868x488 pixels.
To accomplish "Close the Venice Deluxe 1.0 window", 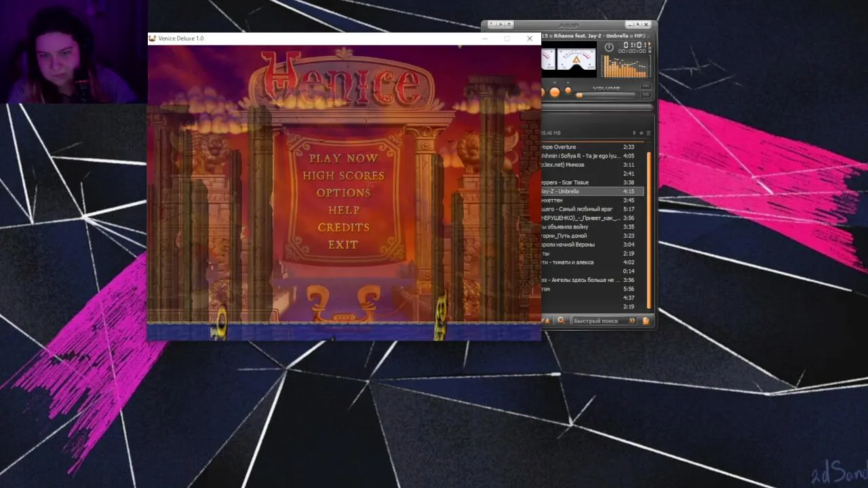I will (x=530, y=39).
